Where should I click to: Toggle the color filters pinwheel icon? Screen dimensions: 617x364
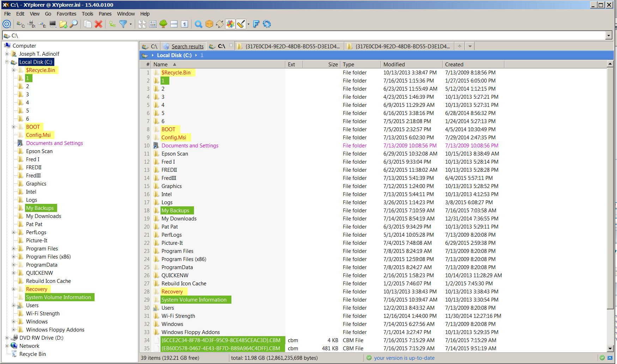click(x=230, y=24)
